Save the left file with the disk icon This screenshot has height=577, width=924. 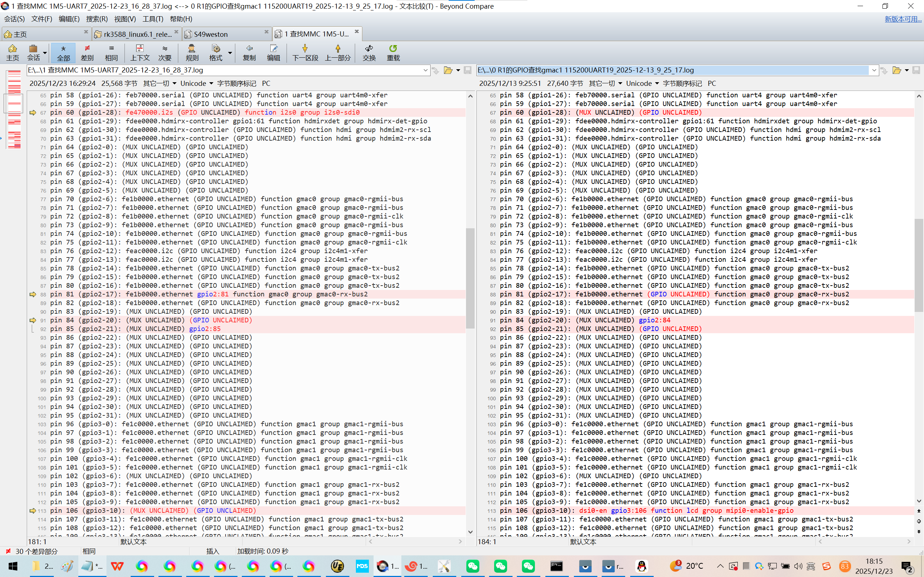pyautogui.click(x=467, y=70)
